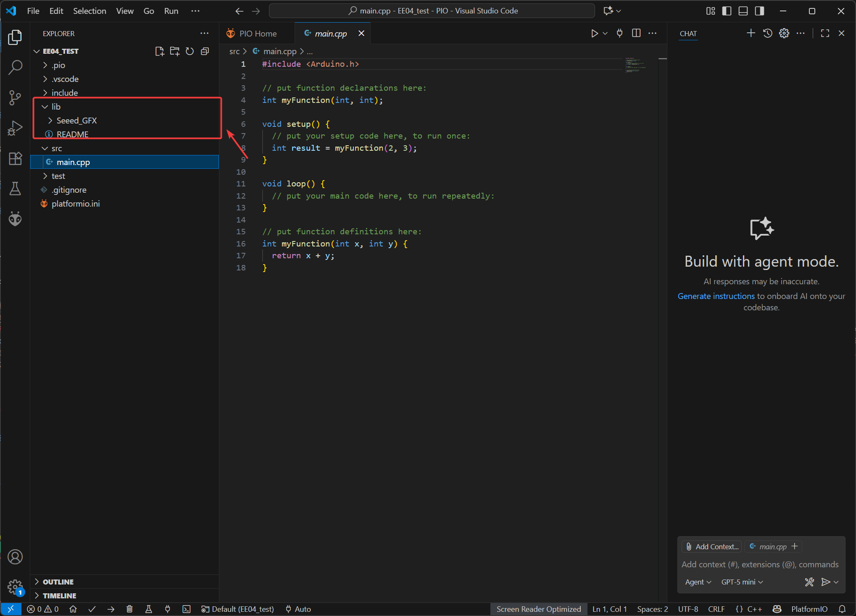Open the PlatformIO alien icon in activity bar
The width and height of the screenshot is (856, 616).
tap(15, 219)
